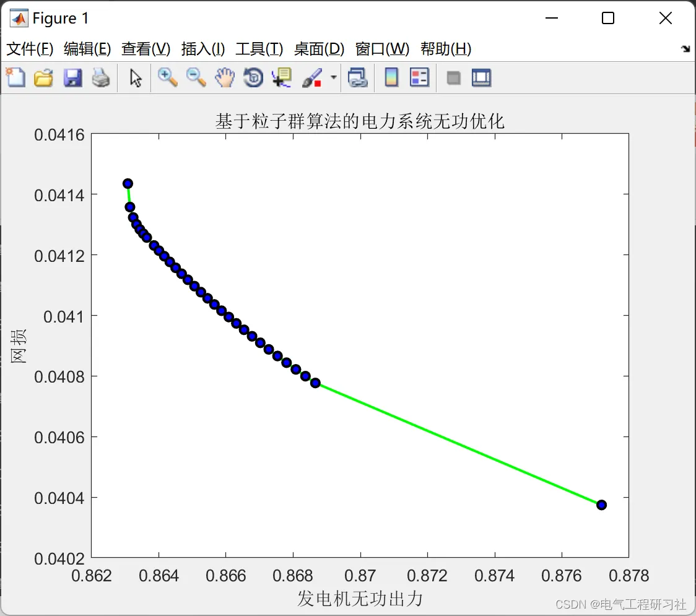Screen dimensions: 696x616
Task: Click the y-axis tick label 0.0402
Action: pos(59,559)
